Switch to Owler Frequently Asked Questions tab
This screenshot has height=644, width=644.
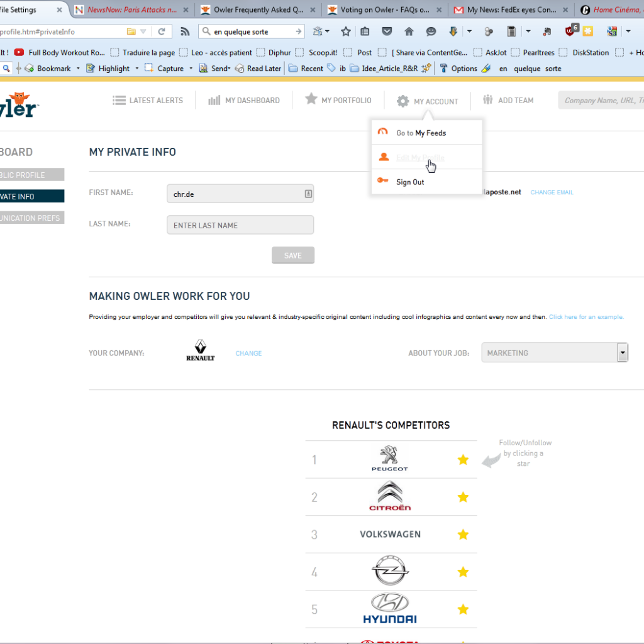tap(258, 9)
